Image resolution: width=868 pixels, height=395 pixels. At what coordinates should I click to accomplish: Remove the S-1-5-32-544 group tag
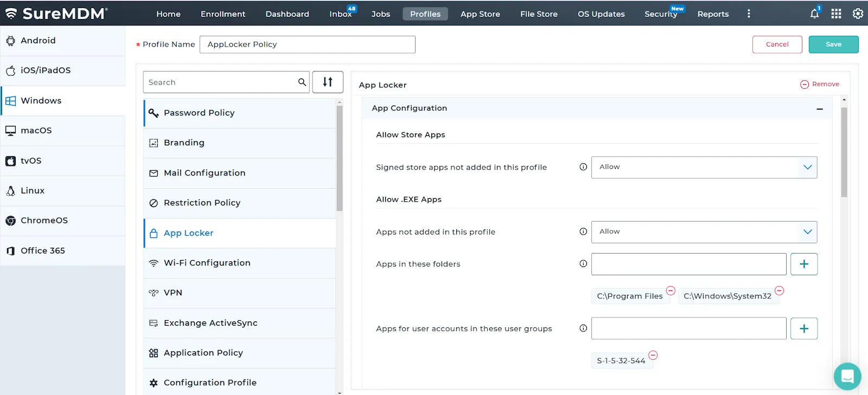(x=653, y=355)
